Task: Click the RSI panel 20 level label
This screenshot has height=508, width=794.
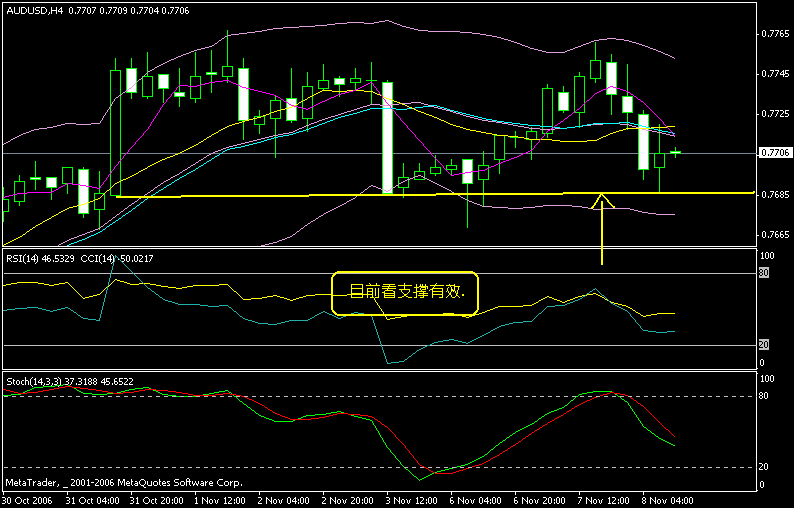Action: coord(764,345)
